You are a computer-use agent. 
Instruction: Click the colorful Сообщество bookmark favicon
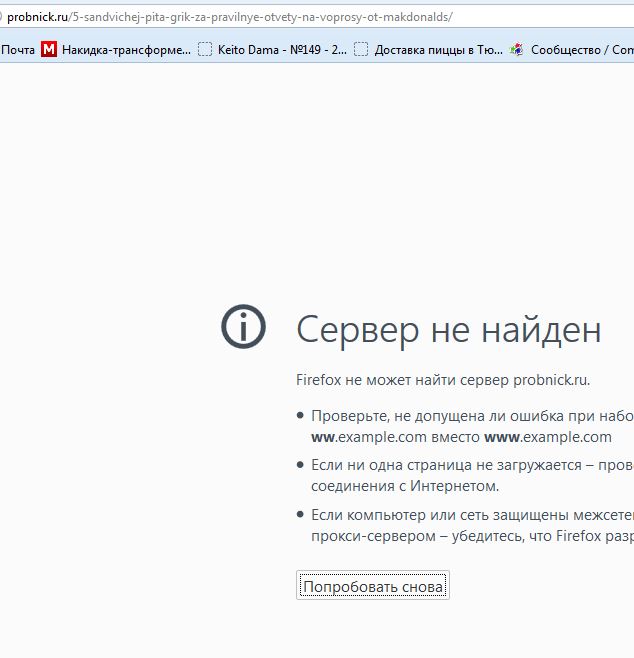pyautogui.click(x=516, y=49)
